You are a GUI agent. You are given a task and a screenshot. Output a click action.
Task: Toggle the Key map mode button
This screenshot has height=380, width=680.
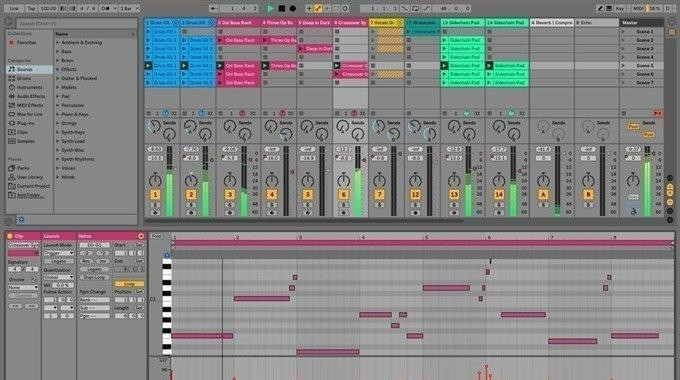(620, 8)
